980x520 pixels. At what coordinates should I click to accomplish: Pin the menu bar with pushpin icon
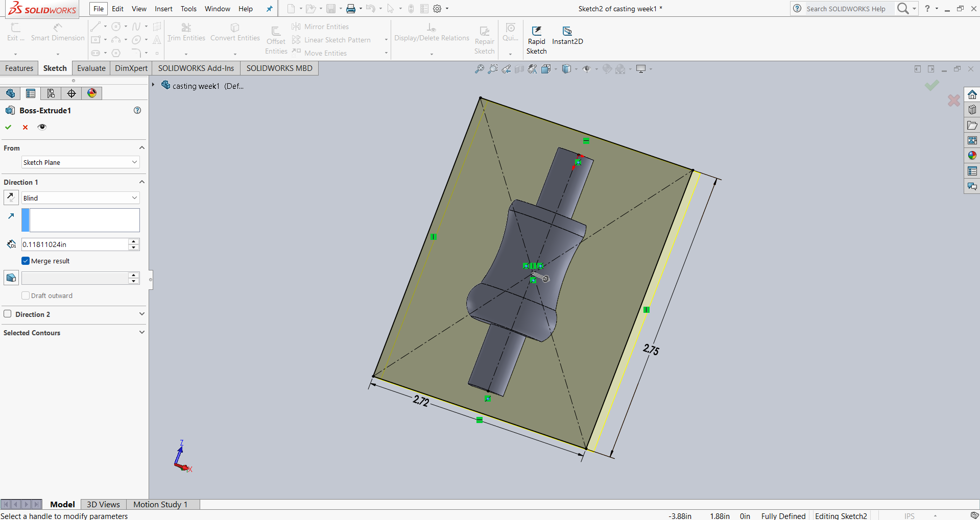pos(269,9)
